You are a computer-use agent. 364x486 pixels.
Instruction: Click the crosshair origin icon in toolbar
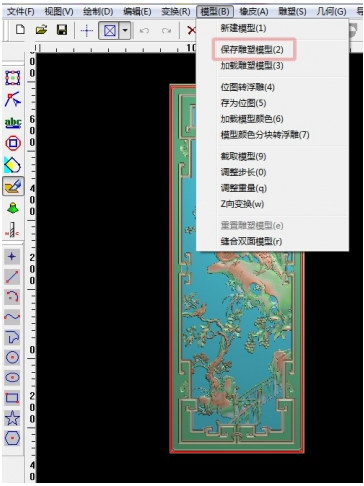(x=87, y=31)
